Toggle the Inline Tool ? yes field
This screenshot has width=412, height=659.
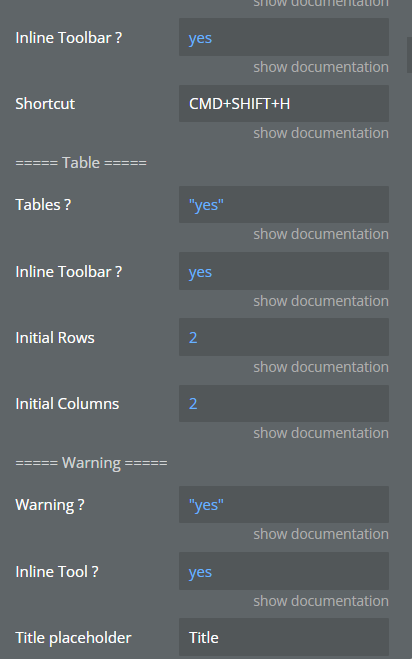point(284,571)
